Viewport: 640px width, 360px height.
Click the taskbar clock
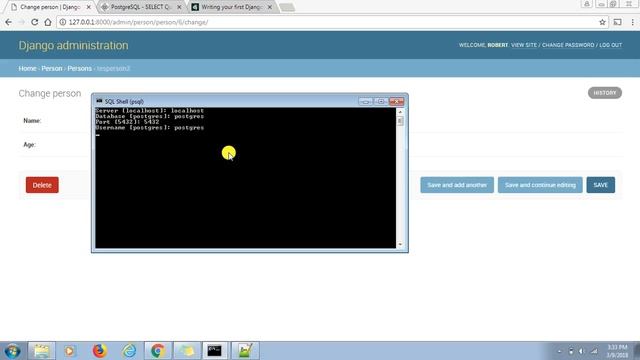tap(617, 351)
